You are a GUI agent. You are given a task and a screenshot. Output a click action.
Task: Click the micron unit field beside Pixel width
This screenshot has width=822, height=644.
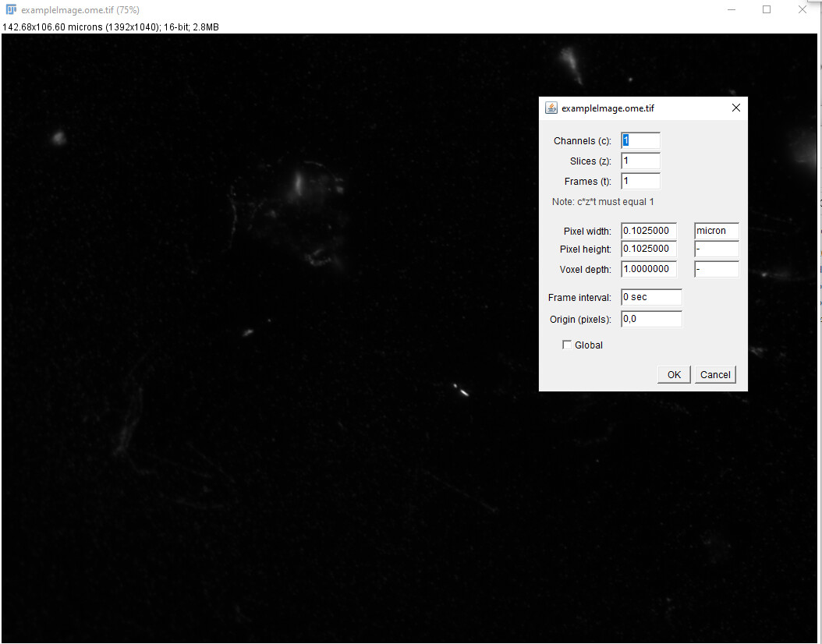tap(715, 230)
